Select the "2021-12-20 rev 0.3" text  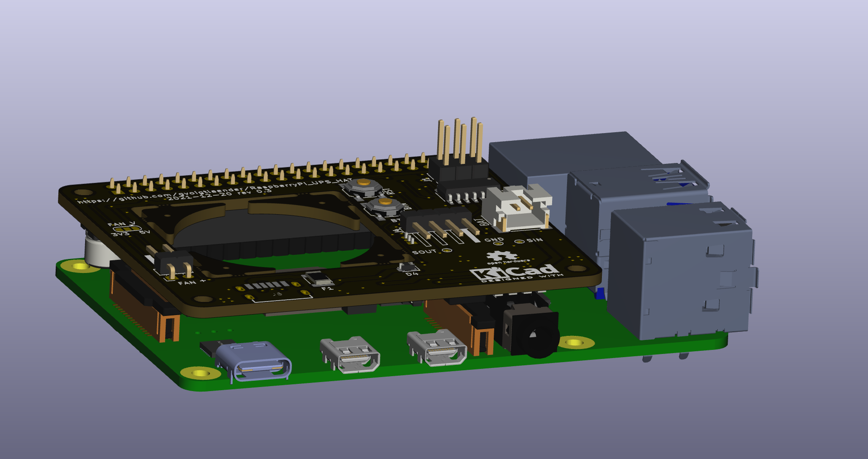click(219, 195)
